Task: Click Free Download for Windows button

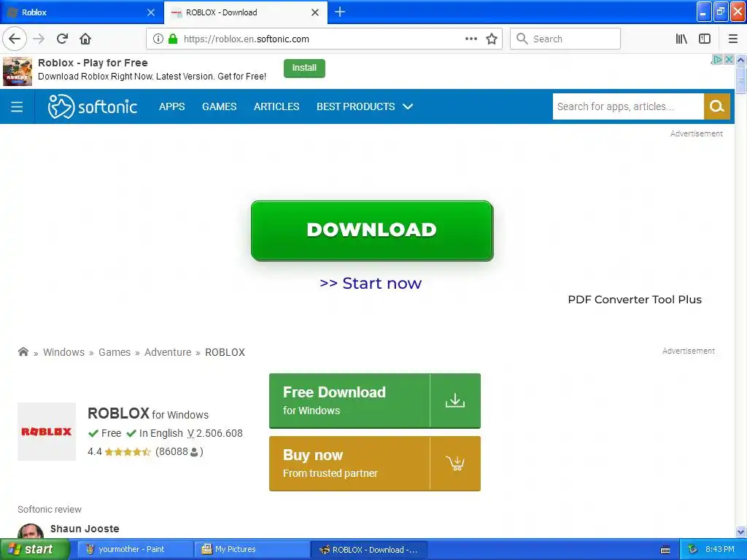Action: [x=374, y=400]
